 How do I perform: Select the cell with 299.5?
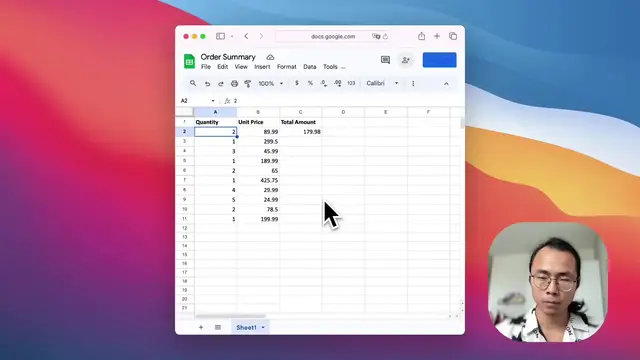click(x=258, y=141)
